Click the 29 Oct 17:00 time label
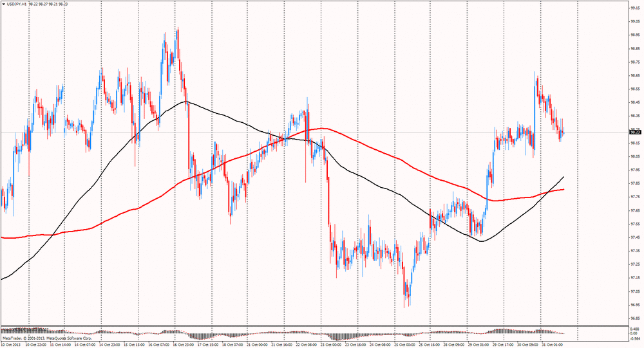Screen dimensions: 644x348 tap(502, 345)
